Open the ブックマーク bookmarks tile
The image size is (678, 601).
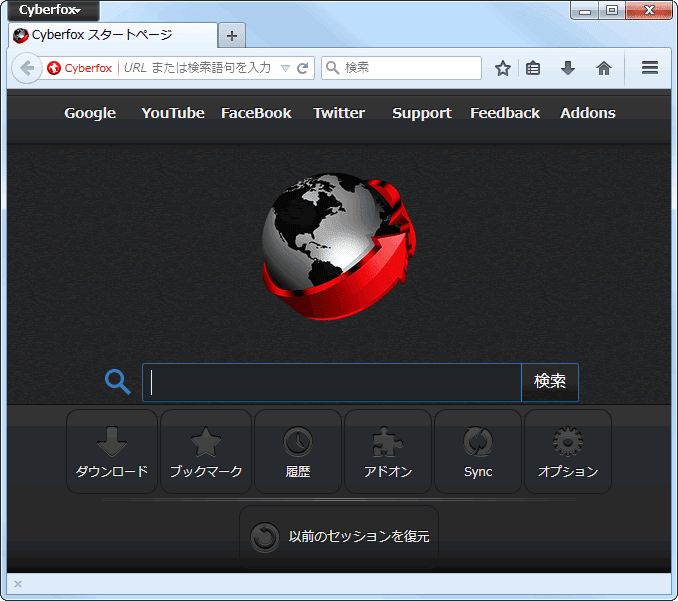(x=206, y=452)
